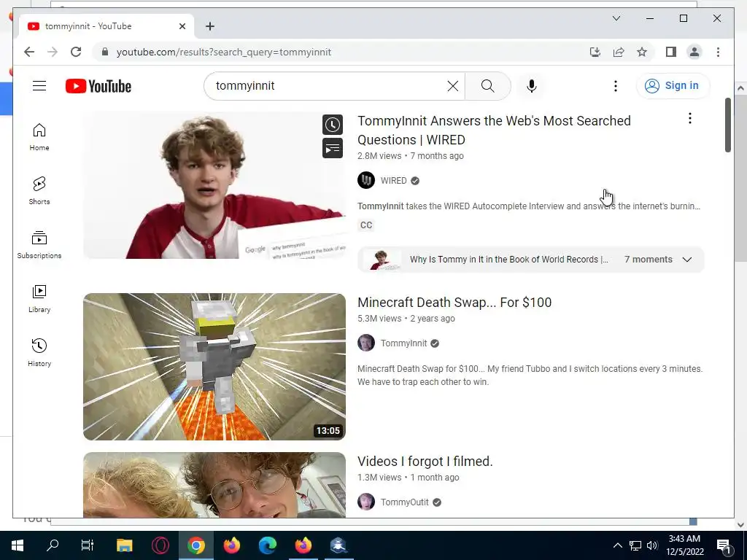
Task: Click the page vertical scrollbar thumb
Action: 727,125
